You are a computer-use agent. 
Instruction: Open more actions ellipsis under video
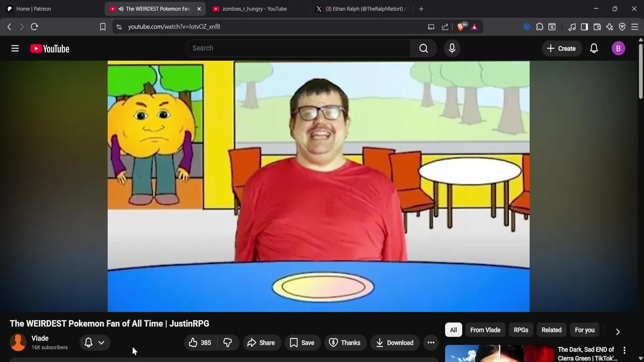(x=431, y=343)
